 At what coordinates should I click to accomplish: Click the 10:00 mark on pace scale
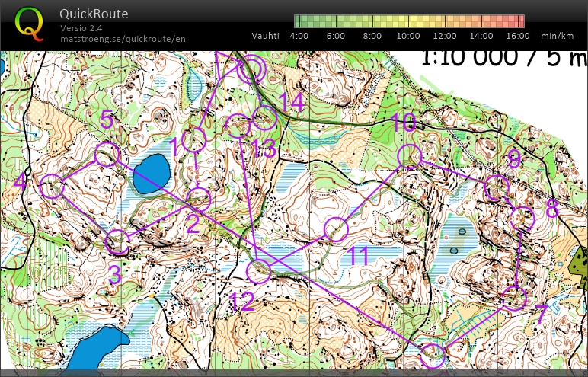(x=408, y=36)
